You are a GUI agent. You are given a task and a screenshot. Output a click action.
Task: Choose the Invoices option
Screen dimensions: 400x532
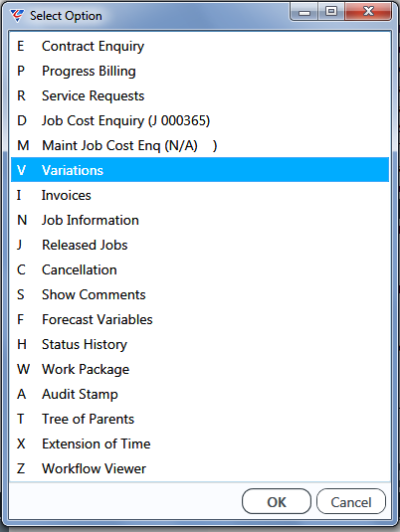tap(200, 195)
